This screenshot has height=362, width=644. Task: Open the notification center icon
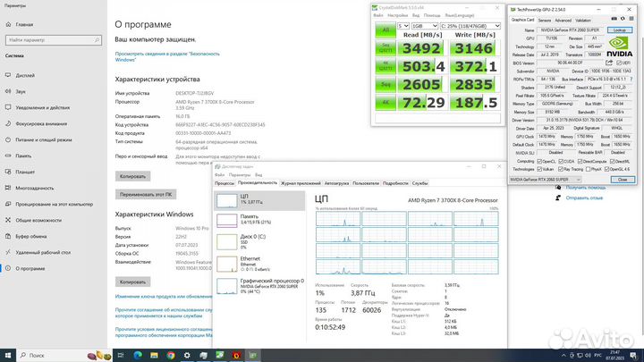point(634,355)
